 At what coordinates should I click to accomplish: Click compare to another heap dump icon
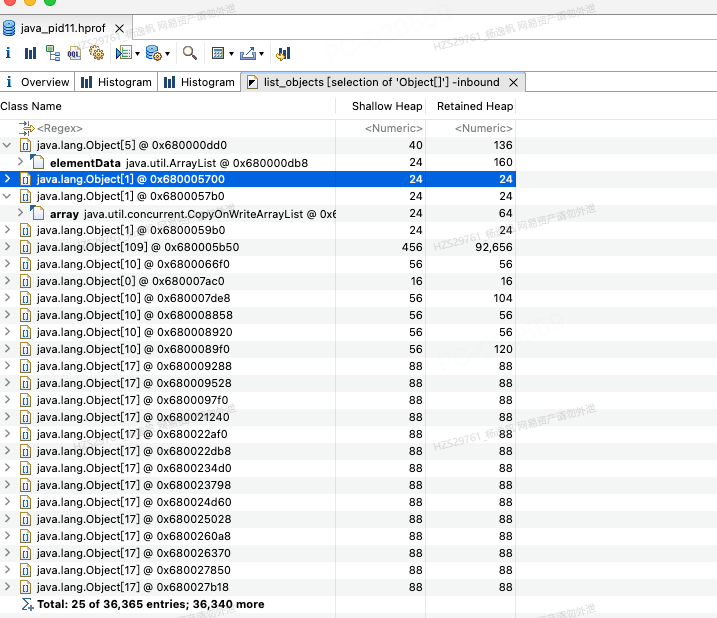[284, 54]
